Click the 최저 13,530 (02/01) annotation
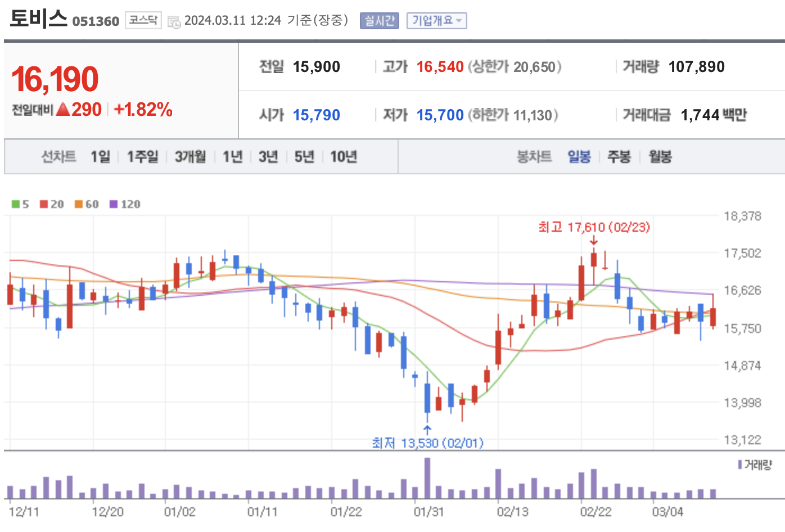This screenshot has height=532, width=785. (427, 443)
